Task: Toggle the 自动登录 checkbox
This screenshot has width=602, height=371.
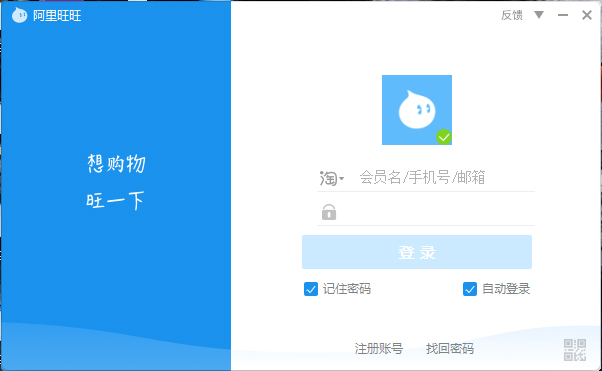Action: [x=470, y=289]
